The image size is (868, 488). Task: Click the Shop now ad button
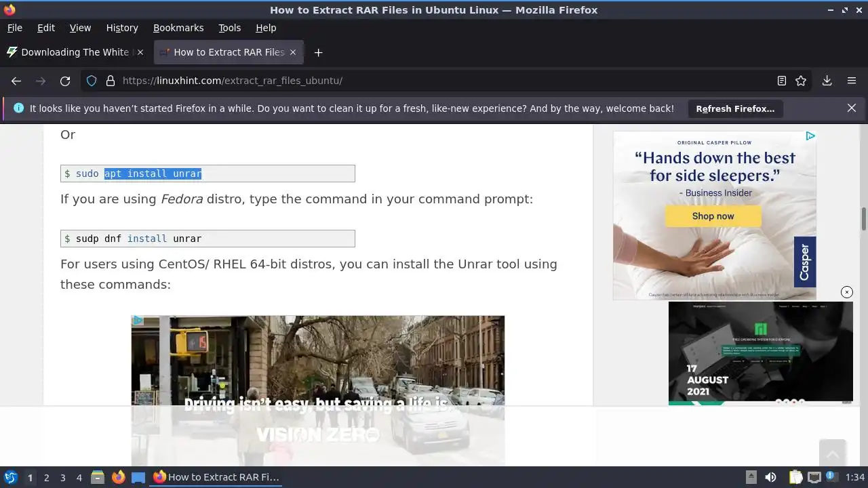pyautogui.click(x=713, y=216)
